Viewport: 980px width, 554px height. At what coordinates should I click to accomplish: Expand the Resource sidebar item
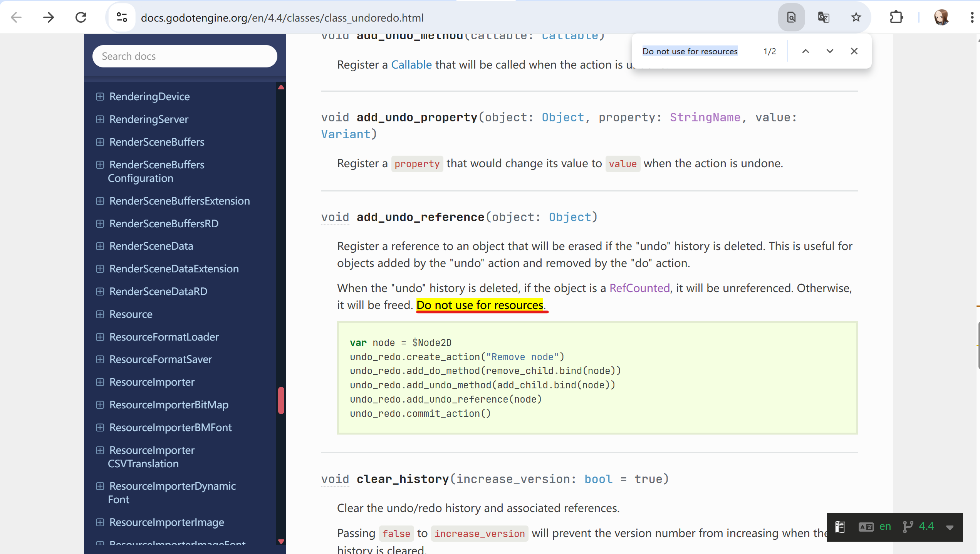100,314
